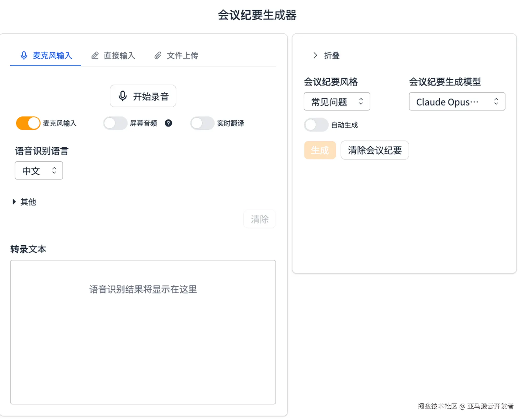
Task: Open the 会议纪要风格 dropdown showing 常见问题
Action: pyautogui.click(x=336, y=101)
